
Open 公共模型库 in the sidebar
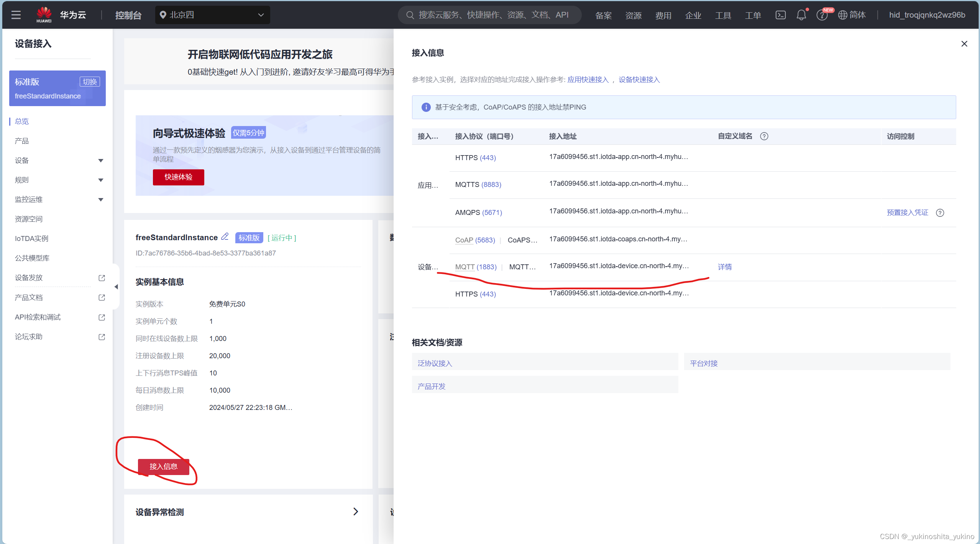[x=32, y=258]
